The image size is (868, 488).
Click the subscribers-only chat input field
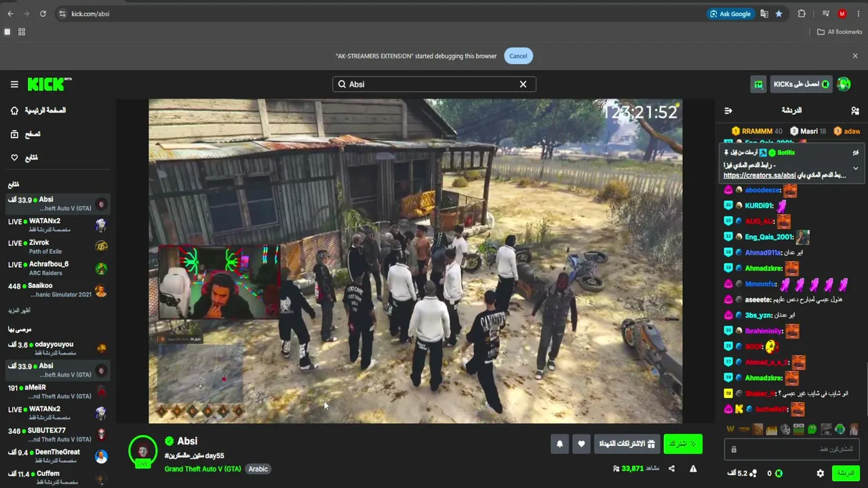tap(791, 449)
